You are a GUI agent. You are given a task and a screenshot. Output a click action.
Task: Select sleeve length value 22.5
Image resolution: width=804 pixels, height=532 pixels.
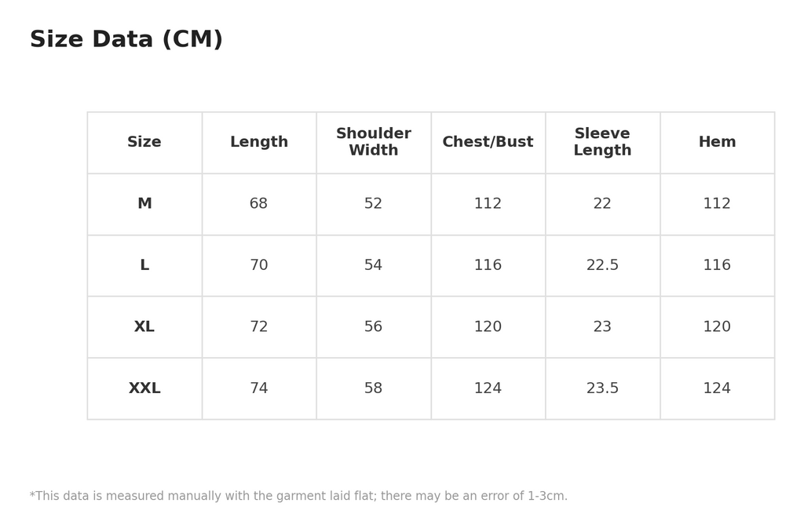coord(602,265)
